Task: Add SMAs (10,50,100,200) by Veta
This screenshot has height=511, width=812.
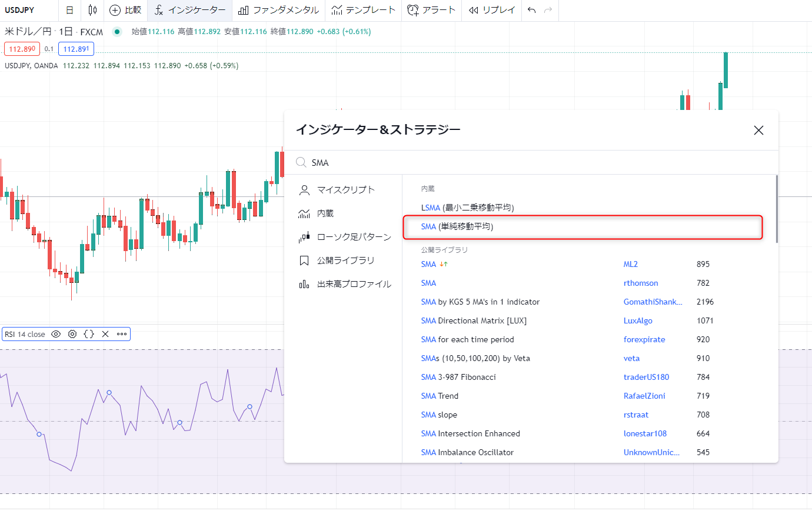Action: (475, 358)
